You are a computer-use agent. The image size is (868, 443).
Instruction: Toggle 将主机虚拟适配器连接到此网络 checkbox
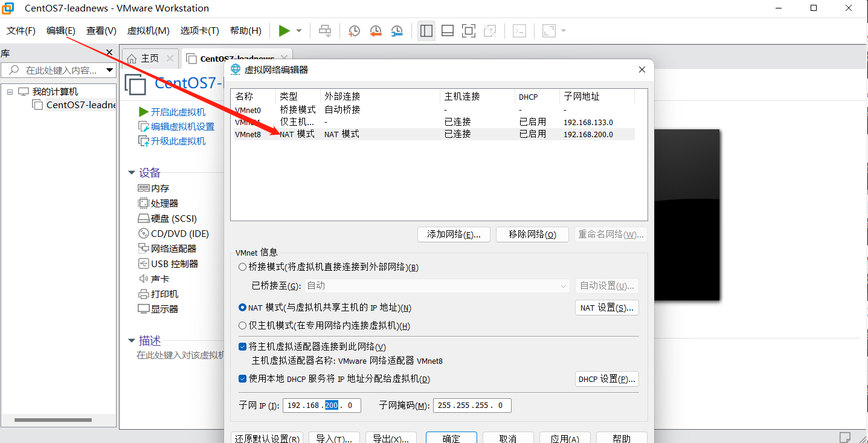coord(243,347)
